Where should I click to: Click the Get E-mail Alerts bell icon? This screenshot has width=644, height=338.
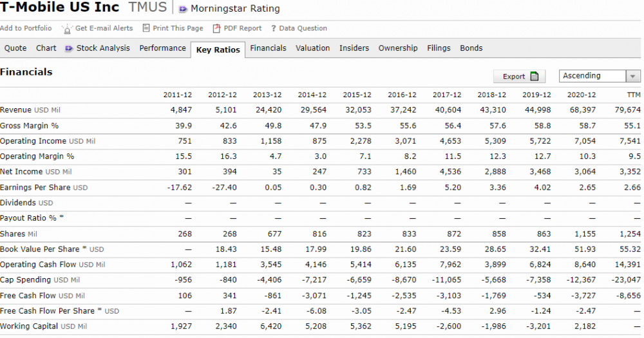[67, 28]
